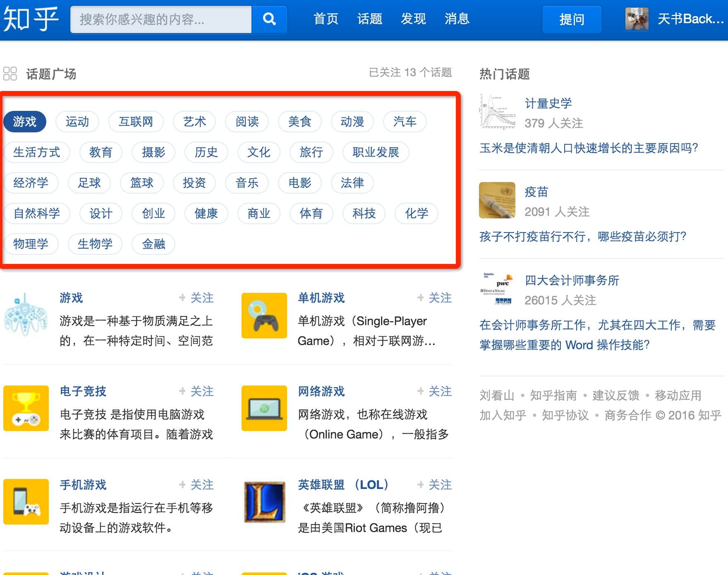Click the 计量史学 chart thumbnail
728x575 pixels.
pyautogui.click(x=497, y=112)
